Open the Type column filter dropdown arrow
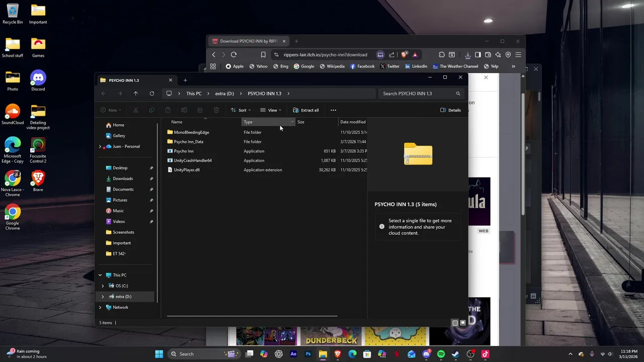The width and height of the screenshot is (644, 362). [x=292, y=122]
